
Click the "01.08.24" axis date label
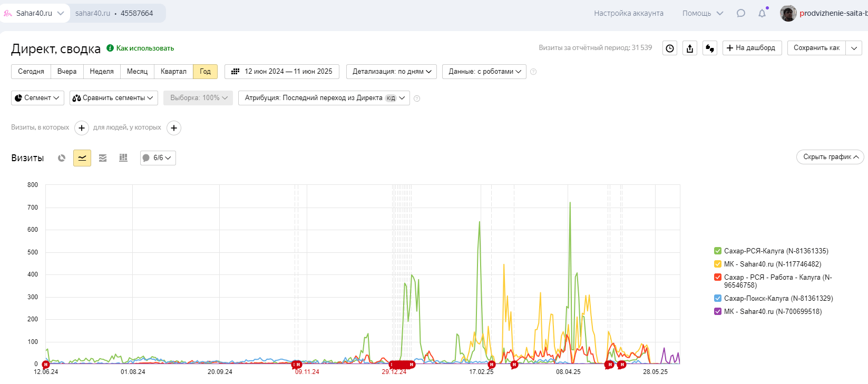133,372
